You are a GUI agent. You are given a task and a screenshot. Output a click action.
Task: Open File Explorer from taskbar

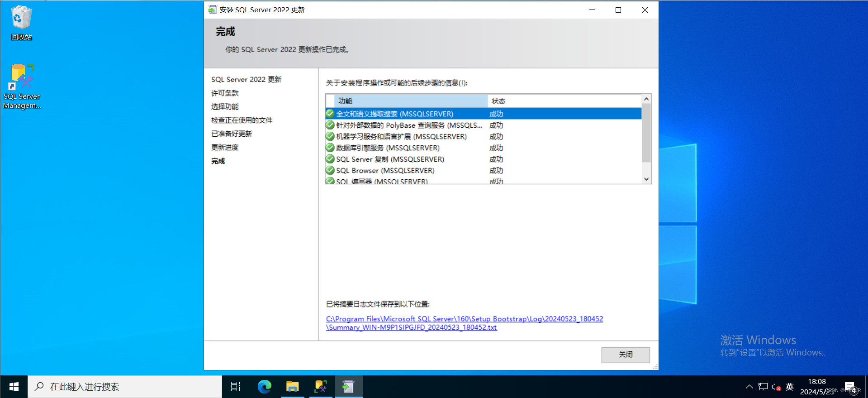[293, 387]
